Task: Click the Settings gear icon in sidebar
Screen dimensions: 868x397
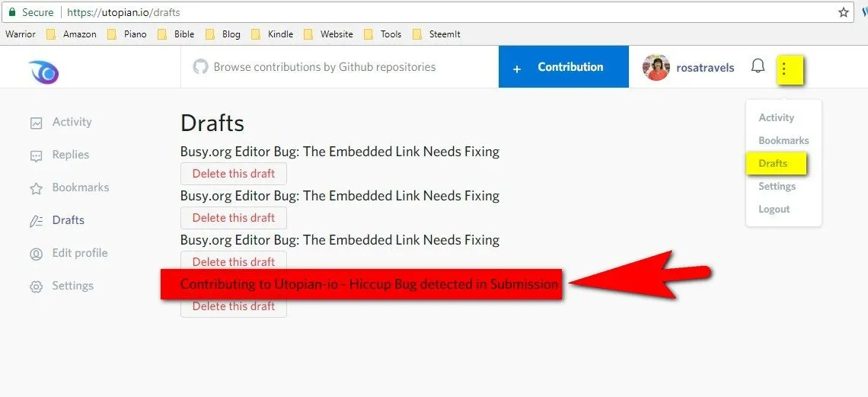Action: click(x=36, y=287)
